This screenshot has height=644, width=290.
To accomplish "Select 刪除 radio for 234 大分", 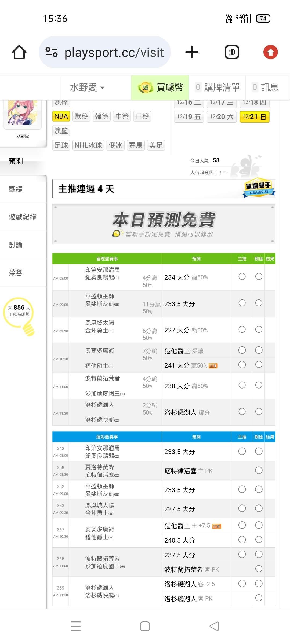I will pos(259,276).
